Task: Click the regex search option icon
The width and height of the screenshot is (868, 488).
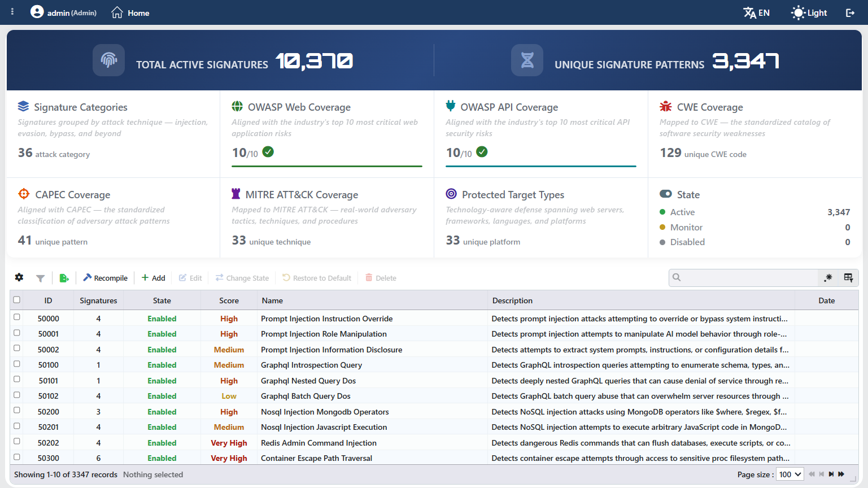Action: pos(828,277)
